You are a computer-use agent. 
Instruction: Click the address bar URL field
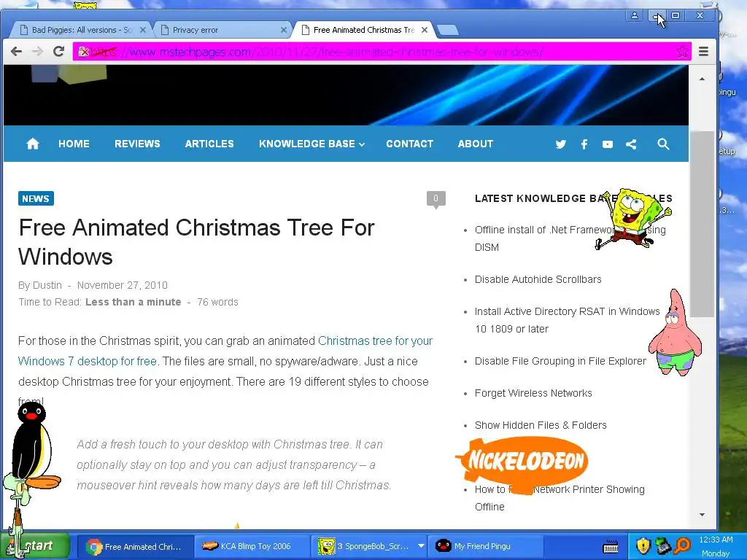tap(381, 52)
